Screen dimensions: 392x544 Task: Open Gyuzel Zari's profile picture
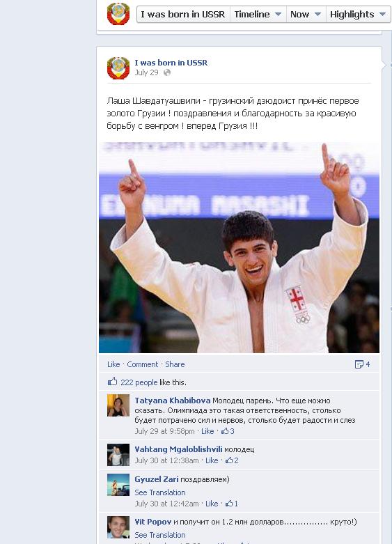[x=118, y=485]
